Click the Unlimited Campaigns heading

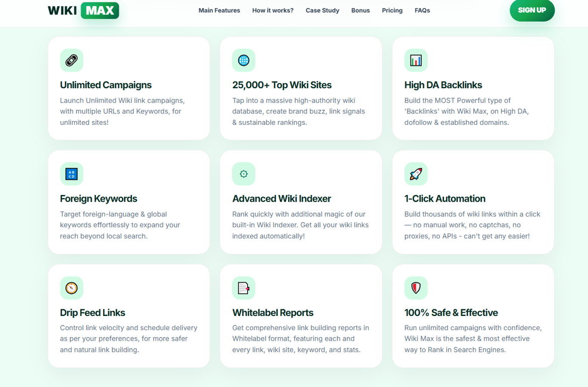(x=106, y=85)
